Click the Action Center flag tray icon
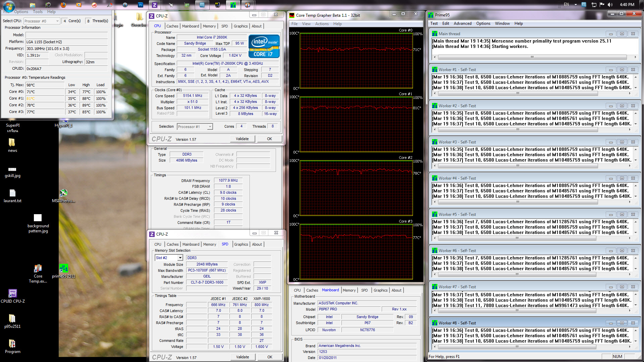This screenshot has width=644, height=362. coord(602,5)
